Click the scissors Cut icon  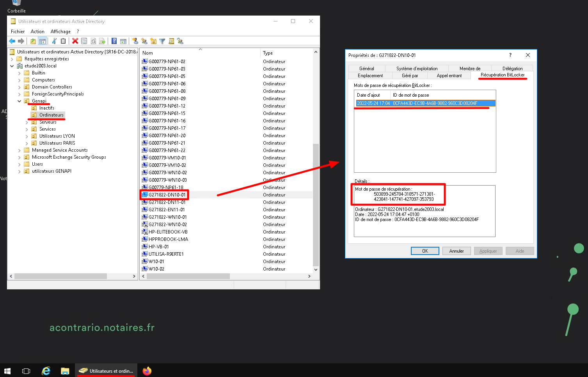pos(54,41)
